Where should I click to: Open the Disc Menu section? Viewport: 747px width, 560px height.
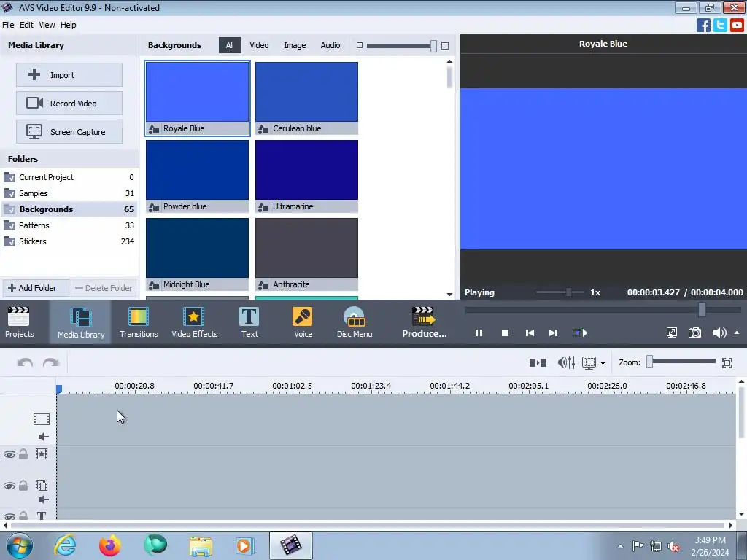pos(355,322)
